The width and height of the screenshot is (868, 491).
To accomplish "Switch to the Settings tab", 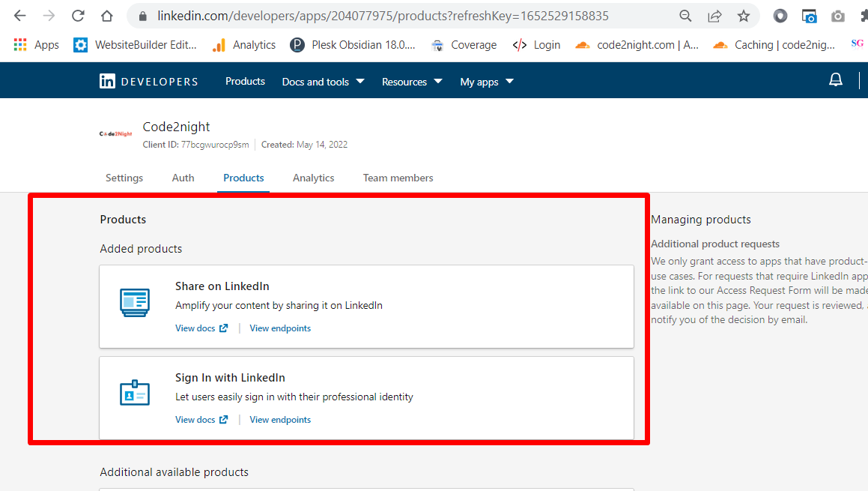I will tap(124, 178).
